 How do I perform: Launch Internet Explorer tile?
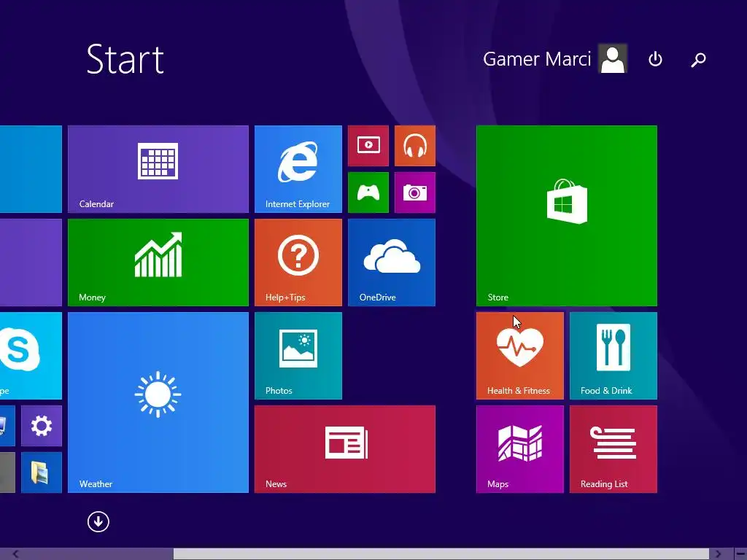(x=298, y=169)
